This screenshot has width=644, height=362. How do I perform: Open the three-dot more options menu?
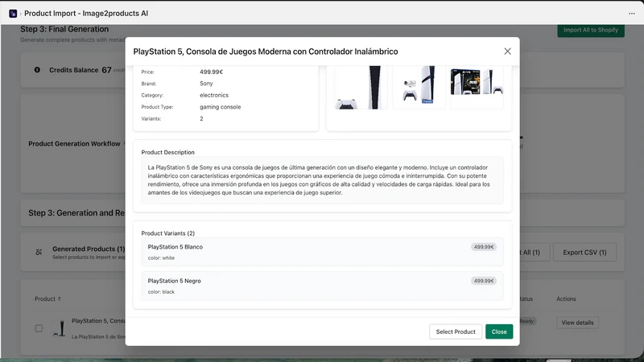tap(632, 14)
